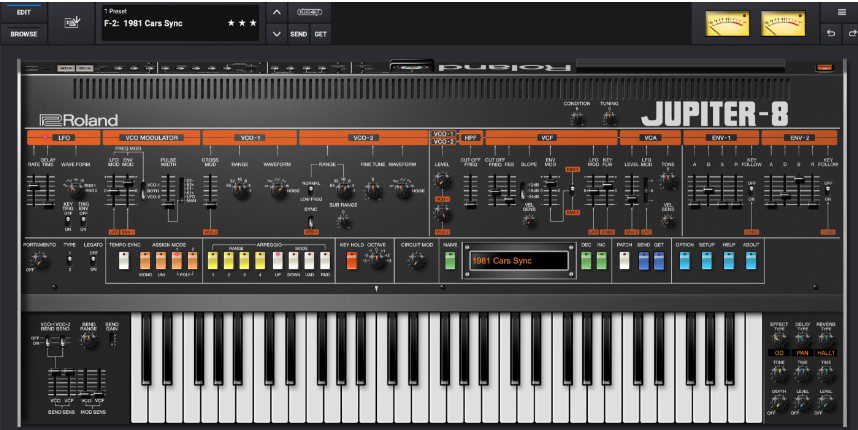Click the 1981 Cars Sync patch name display
Viewport: 858px width, 430px height.
519,261
